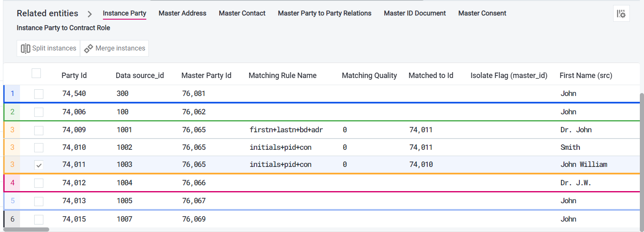
Task: Click the Related entities chevron arrow
Action: tap(90, 14)
